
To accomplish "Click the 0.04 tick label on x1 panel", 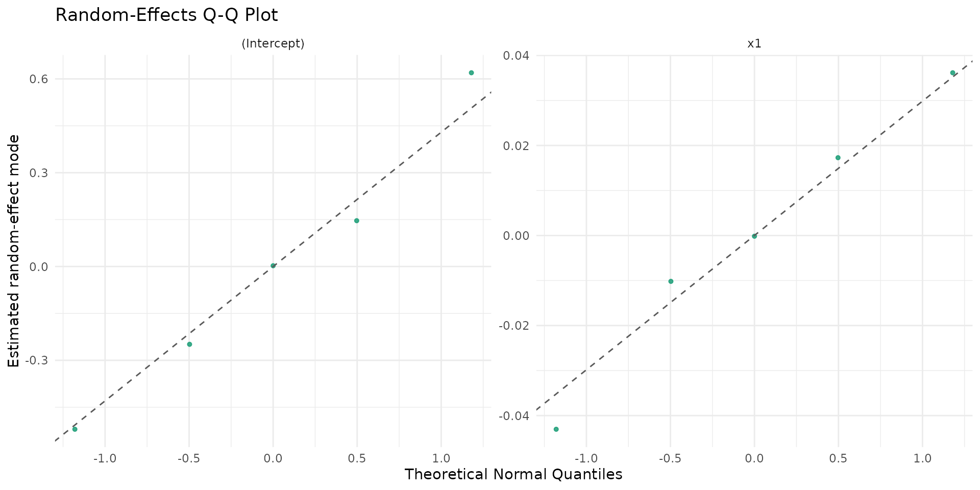I will (x=516, y=56).
